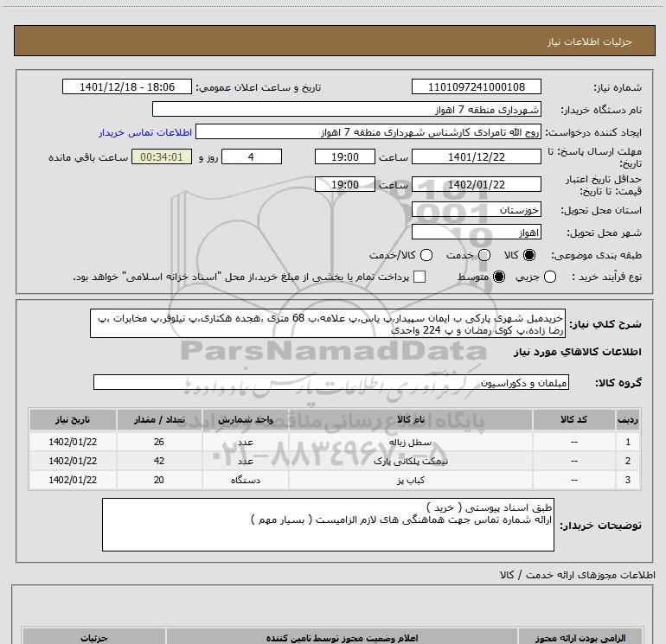Click the date 1402/01/22 in the کباب پز row
Viewport: 666px width, 644px height.
(x=73, y=480)
